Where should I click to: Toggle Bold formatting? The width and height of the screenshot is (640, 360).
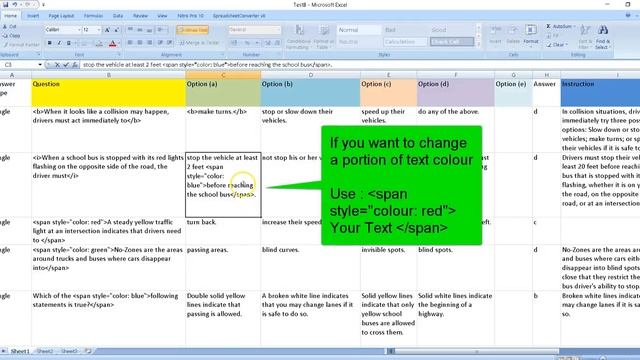coord(50,43)
